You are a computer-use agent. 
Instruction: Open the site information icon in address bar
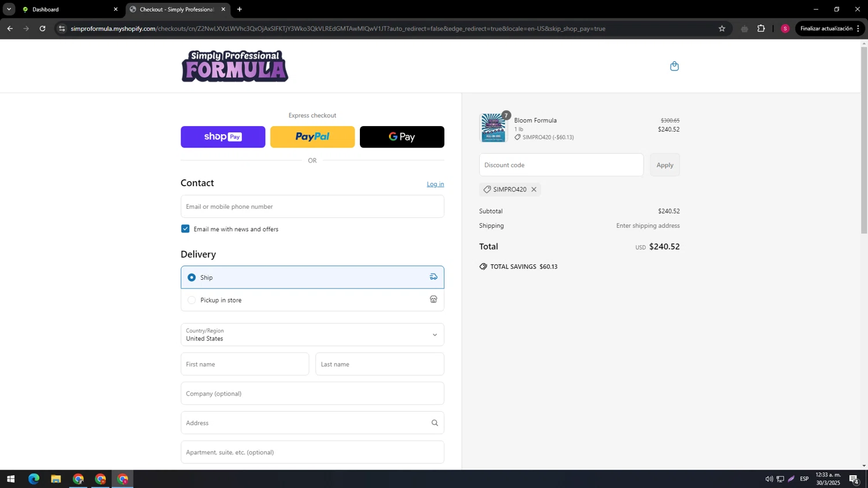coord(62,28)
